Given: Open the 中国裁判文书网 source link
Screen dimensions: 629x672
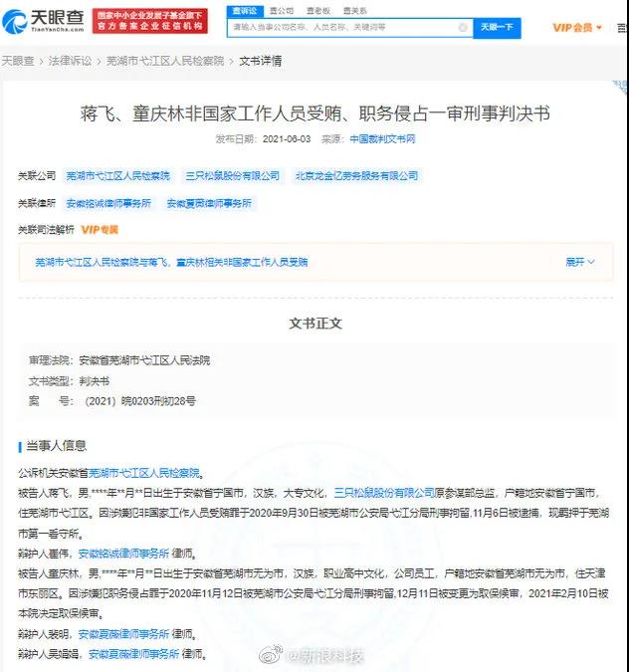Looking at the screenshot, I should click(382, 138).
